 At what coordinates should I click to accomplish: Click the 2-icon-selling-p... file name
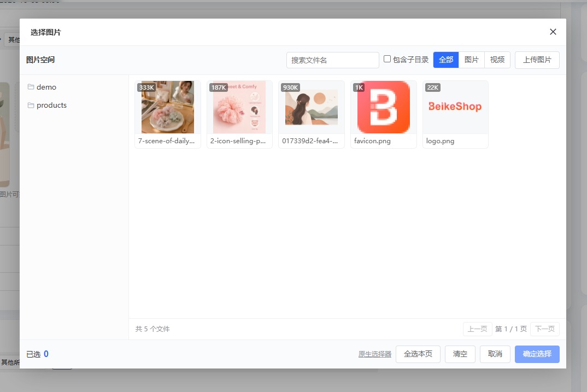(238, 141)
